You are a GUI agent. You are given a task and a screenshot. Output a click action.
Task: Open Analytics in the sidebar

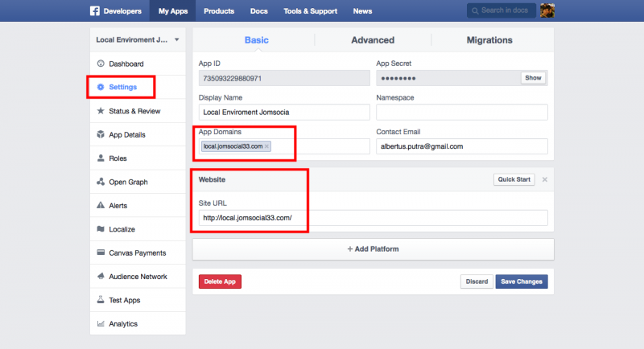click(138, 323)
